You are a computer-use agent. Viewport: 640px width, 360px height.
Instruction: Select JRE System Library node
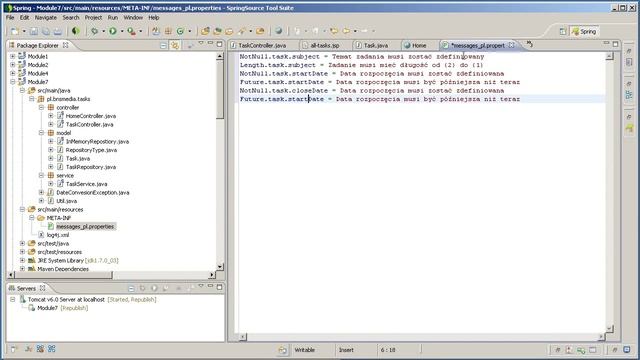[78, 260]
